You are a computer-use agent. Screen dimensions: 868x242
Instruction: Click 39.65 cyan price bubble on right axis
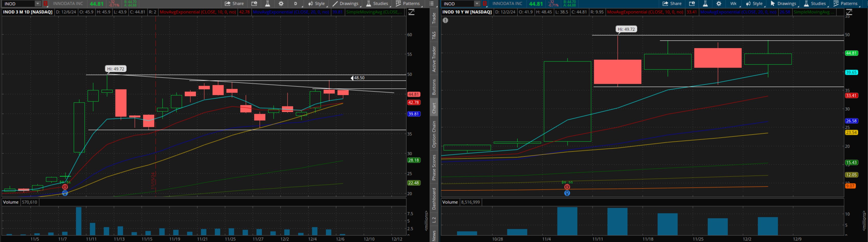(851, 72)
